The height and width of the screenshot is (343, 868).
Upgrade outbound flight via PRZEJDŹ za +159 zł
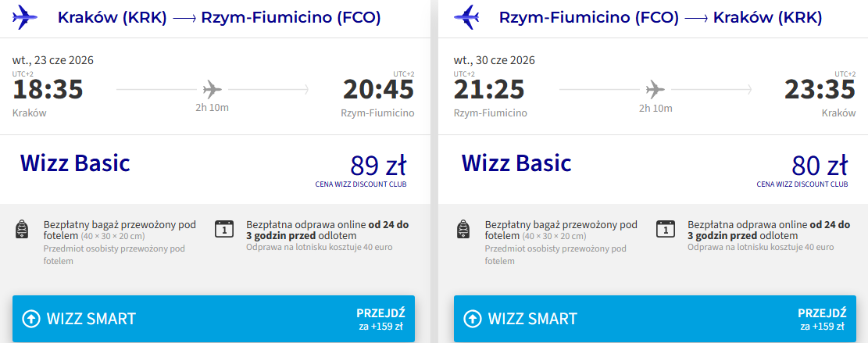point(380,319)
